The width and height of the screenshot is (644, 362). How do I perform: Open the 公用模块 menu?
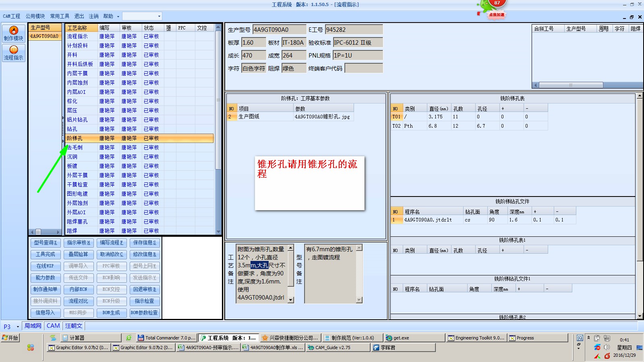[35, 16]
